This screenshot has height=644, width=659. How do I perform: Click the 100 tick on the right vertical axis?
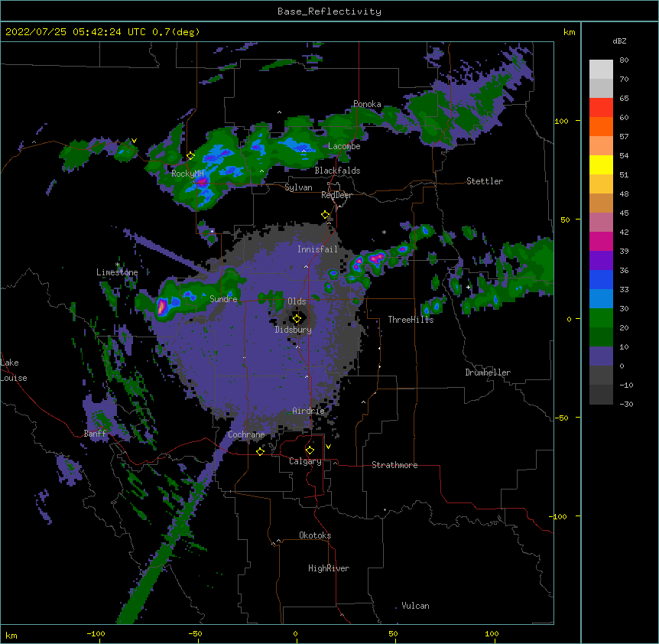tap(561, 121)
